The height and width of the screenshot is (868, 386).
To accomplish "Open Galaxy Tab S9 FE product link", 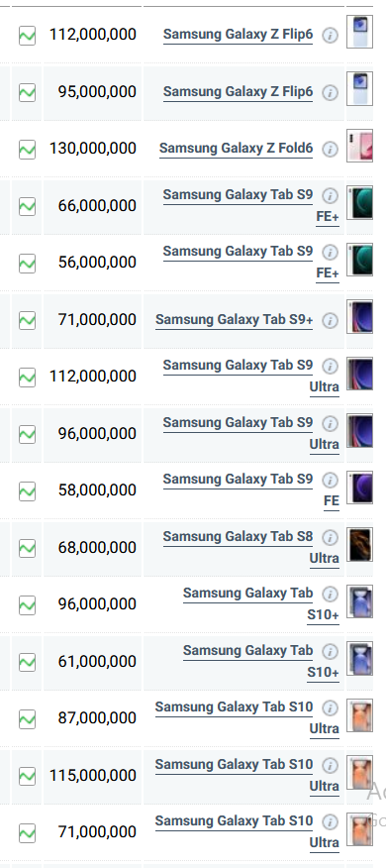I will 251,490.
